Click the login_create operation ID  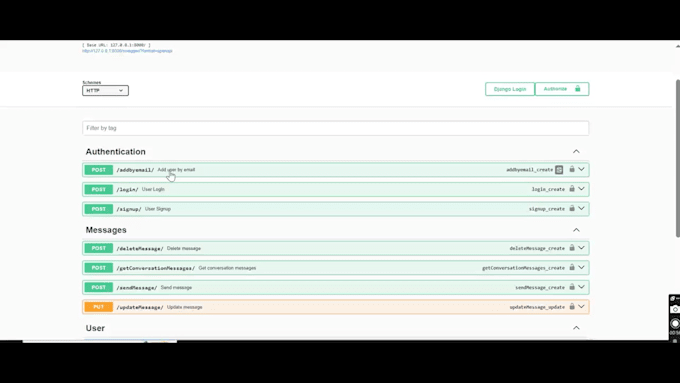click(548, 189)
